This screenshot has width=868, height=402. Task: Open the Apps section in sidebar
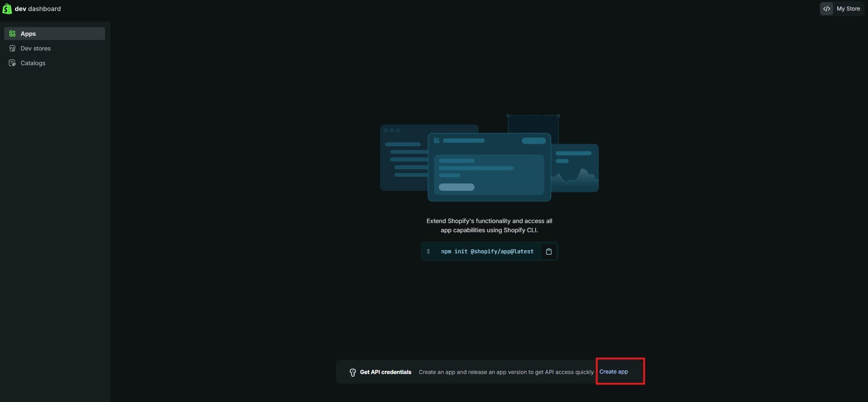55,33
